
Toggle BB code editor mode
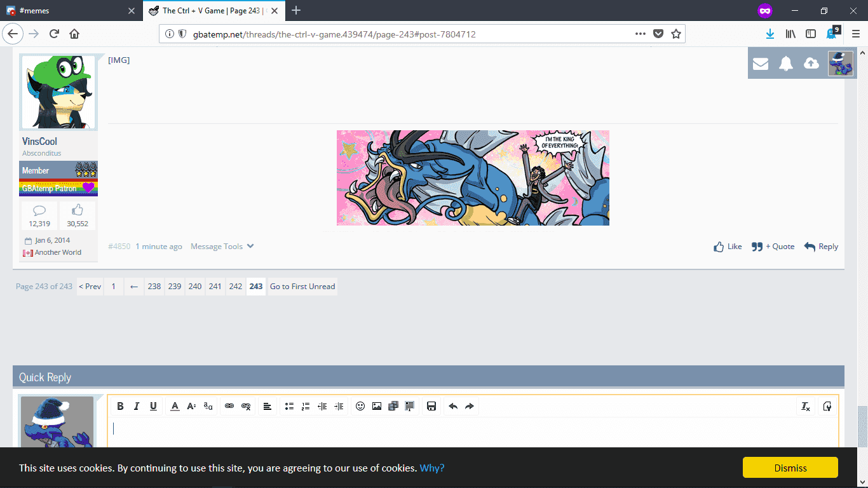pyautogui.click(x=827, y=407)
